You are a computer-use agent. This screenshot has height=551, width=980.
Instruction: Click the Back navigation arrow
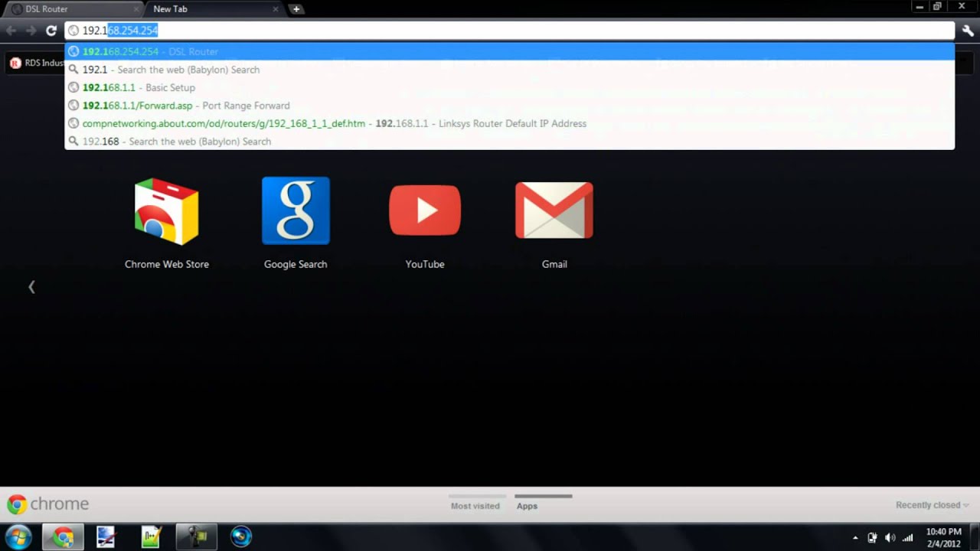(11, 31)
